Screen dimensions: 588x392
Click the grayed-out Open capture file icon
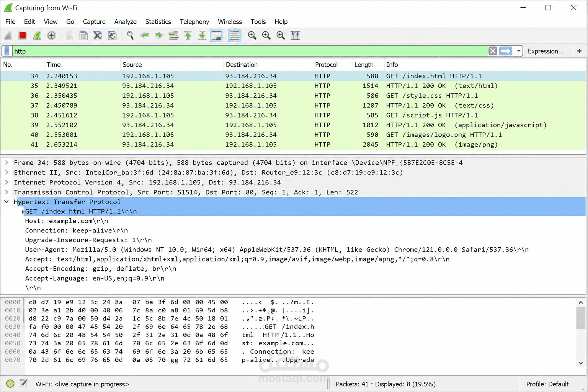[69, 36]
